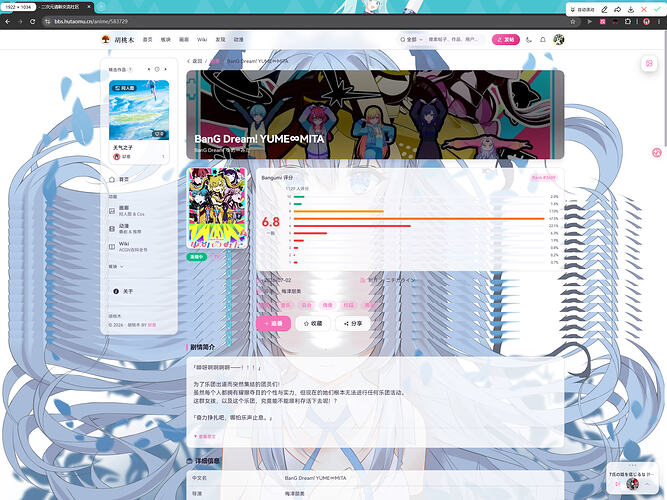The width and height of the screenshot is (667, 500).
Task: Open 首页 in the left sidebar
Action: pos(139,180)
